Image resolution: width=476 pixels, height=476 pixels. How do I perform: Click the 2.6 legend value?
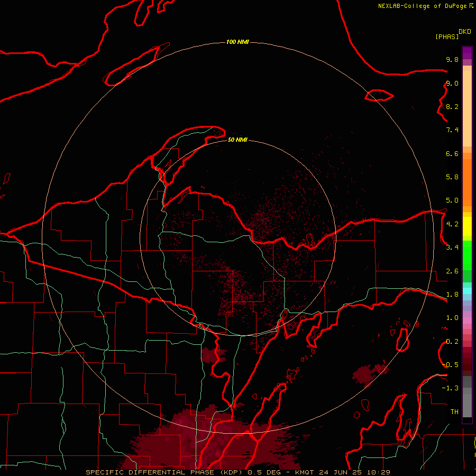tap(452, 271)
